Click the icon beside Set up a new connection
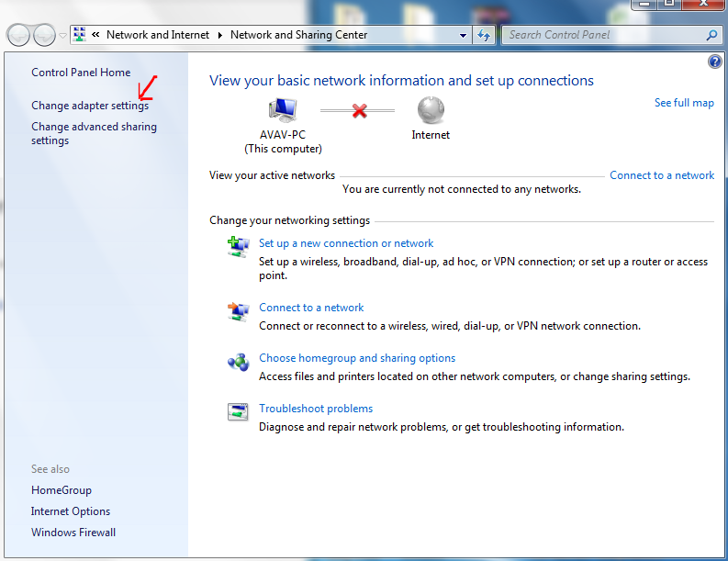 [x=239, y=246]
